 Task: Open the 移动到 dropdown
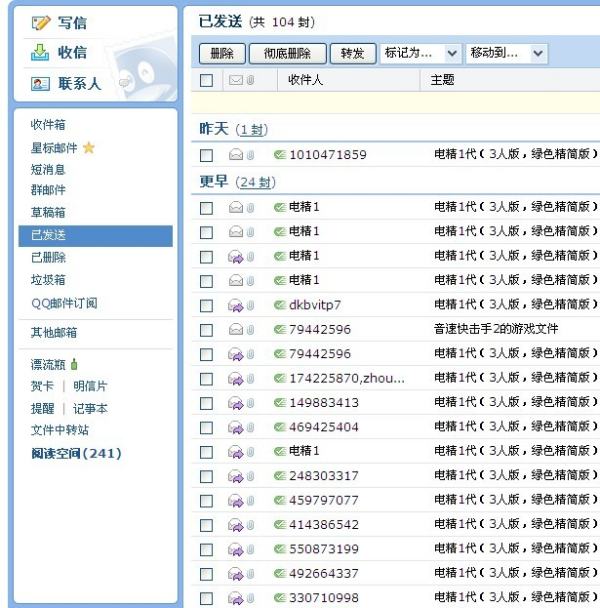(507, 53)
